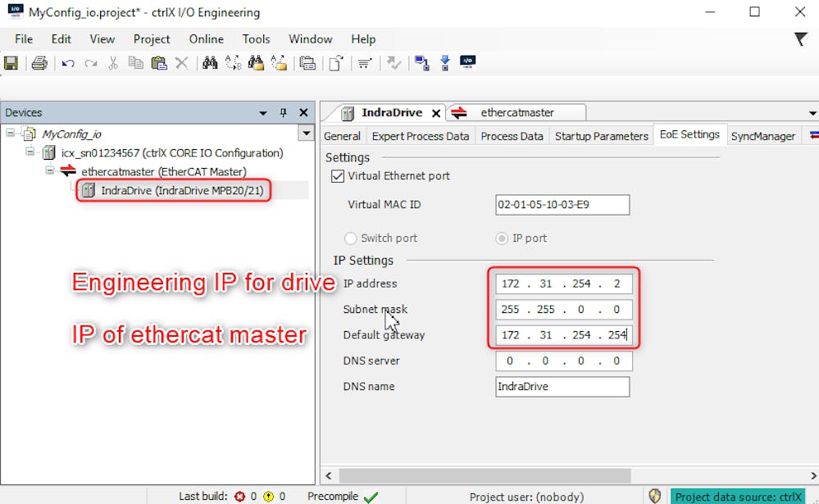819x504 pixels.
Task: Open Replace with the A-to-B icon
Action: tap(233, 63)
